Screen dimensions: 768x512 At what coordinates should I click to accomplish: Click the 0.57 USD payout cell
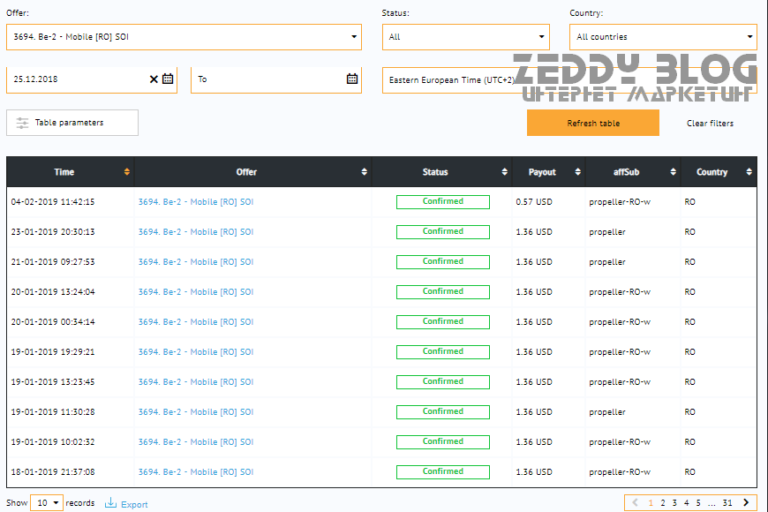(x=534, y=202)
